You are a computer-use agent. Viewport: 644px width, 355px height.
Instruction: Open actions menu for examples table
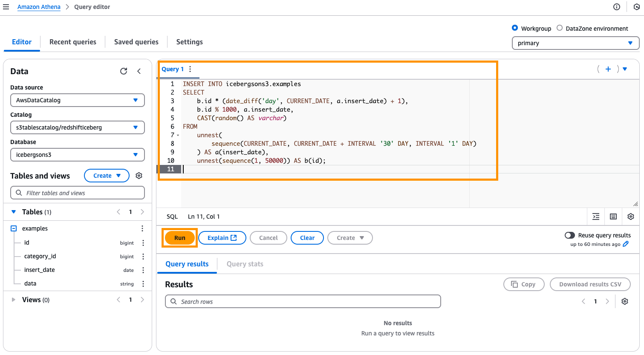142,228
